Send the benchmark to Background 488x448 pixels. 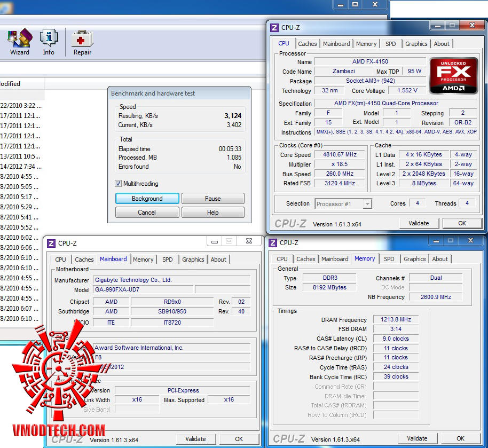(x=147, y=198)
